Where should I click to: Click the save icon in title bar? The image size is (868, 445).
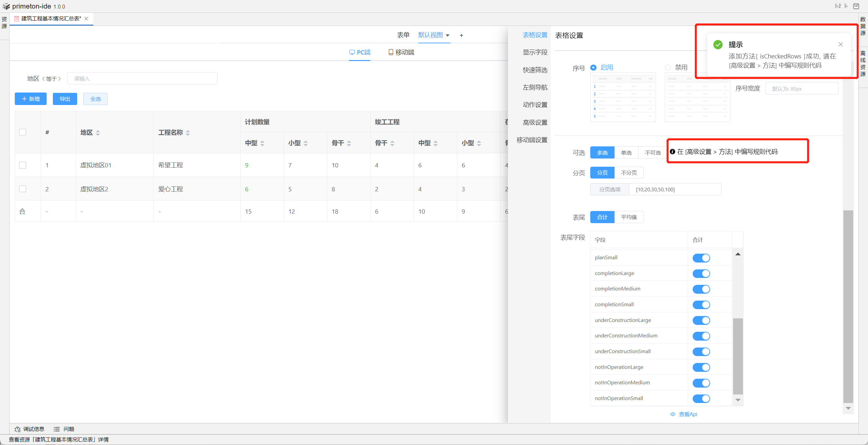[856, 6]
